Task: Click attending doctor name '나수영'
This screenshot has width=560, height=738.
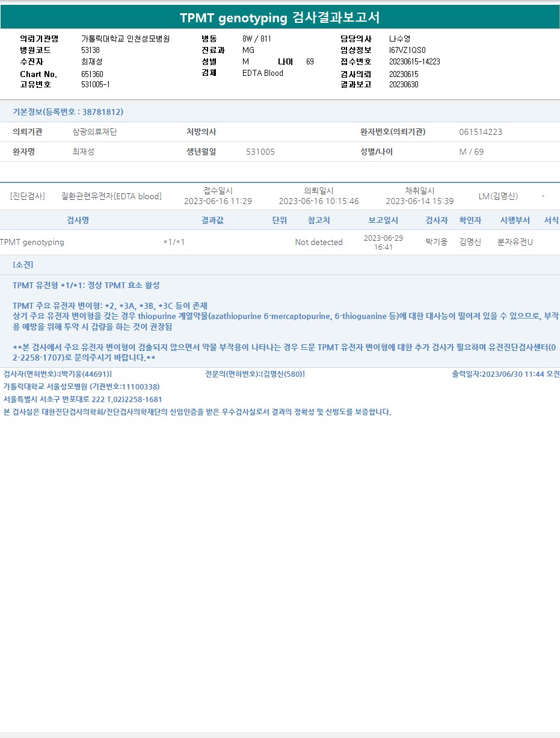Action: pyautogui.click(x=399, y=39)
